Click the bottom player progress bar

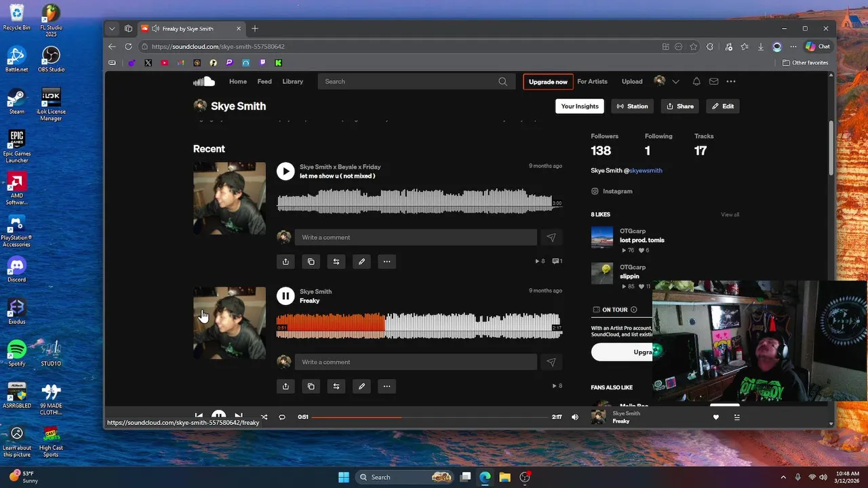pos(430,417)
